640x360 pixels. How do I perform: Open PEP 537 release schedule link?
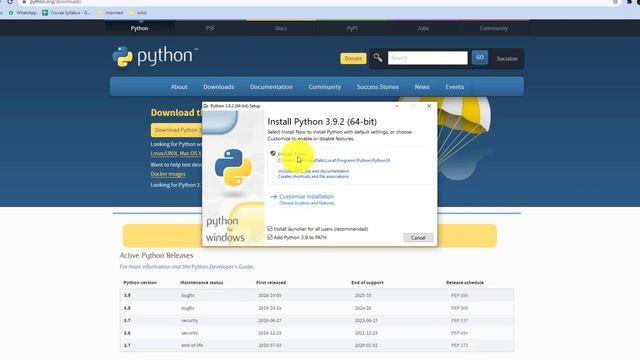[x=459, y=320]
